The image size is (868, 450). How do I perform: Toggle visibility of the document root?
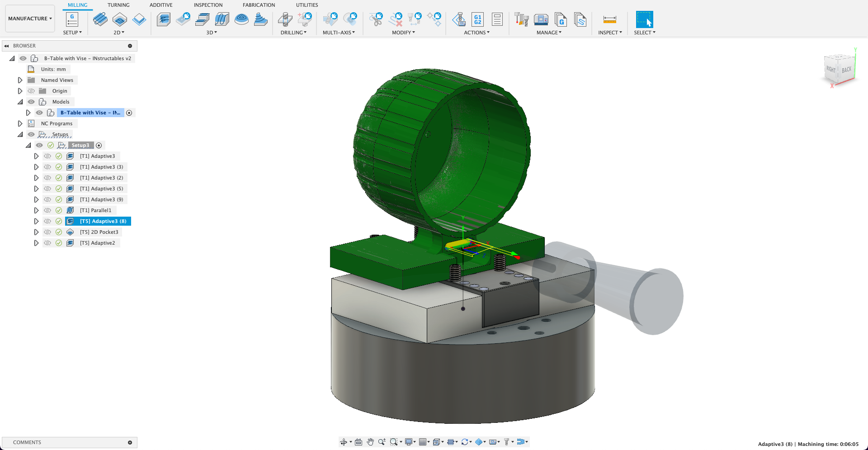pos(23,58)
